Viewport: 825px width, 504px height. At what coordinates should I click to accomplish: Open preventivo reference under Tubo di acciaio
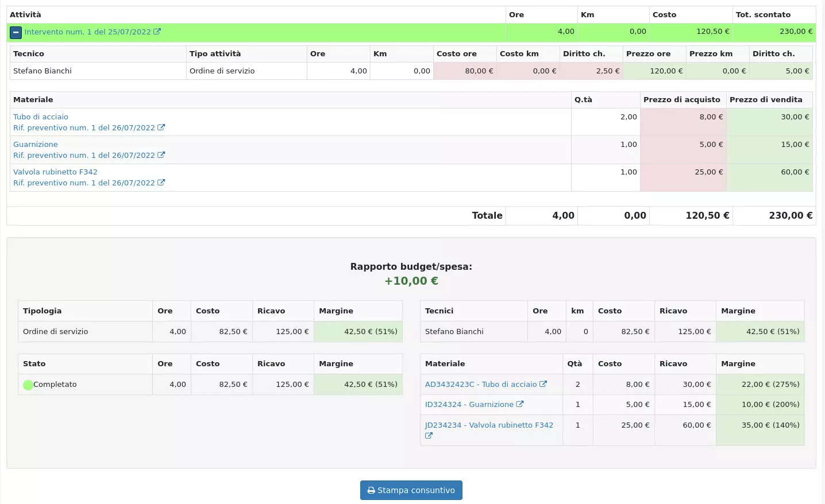pyautogui.click(x=84, y=127)
